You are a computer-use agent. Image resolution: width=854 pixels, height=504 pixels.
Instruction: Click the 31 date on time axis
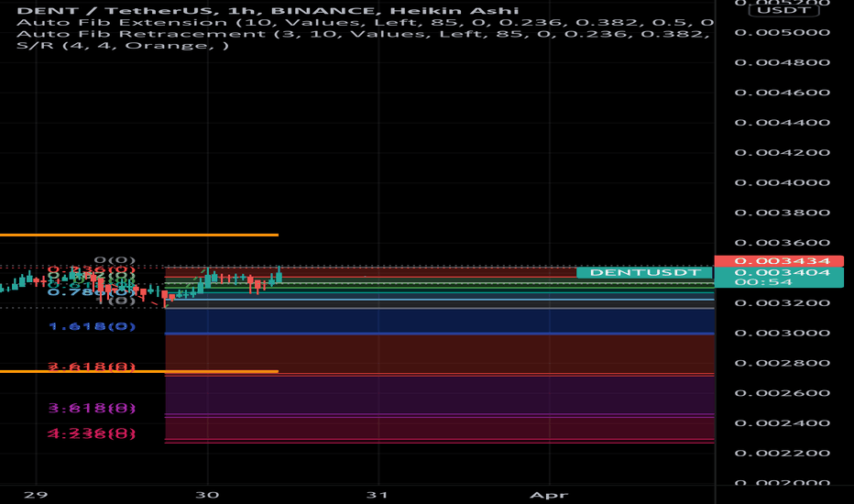(377, 495)
